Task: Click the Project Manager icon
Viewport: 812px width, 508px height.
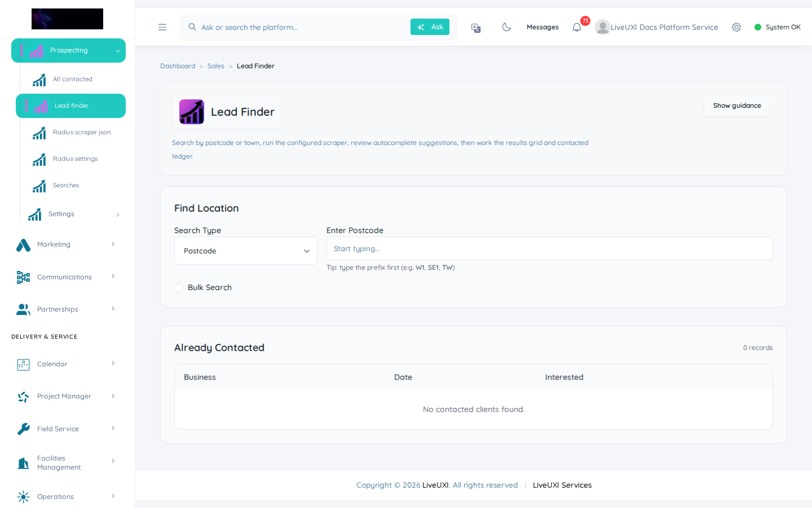Action: pos(23,397)
